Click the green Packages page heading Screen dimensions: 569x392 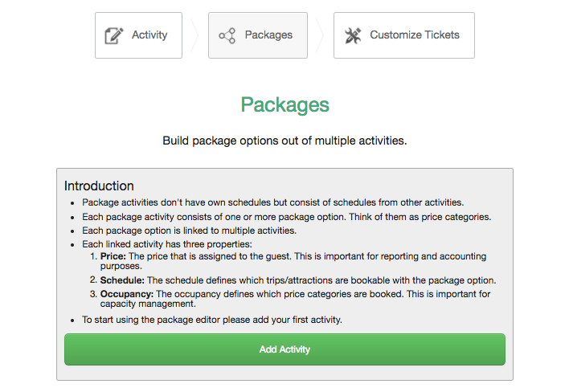(284, 105)
